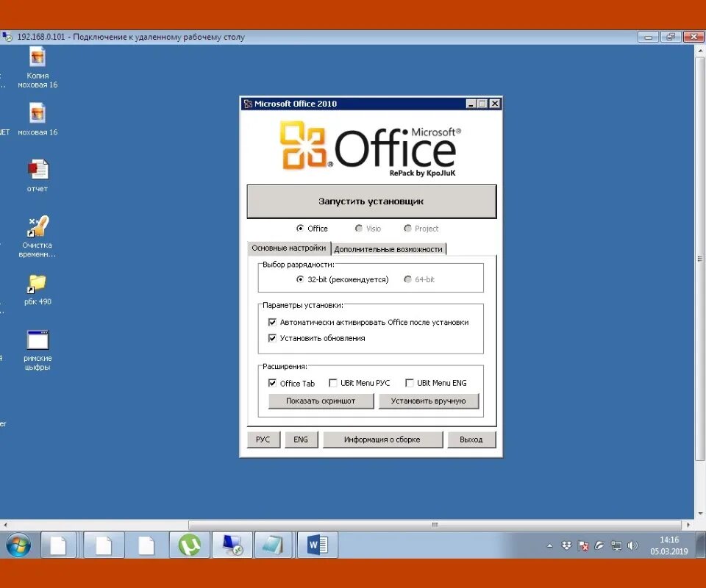The height and width of the screenshot is (588, 706).
Task: Click the horizontal scrollbar left arrow
Action: click(4, 525)
